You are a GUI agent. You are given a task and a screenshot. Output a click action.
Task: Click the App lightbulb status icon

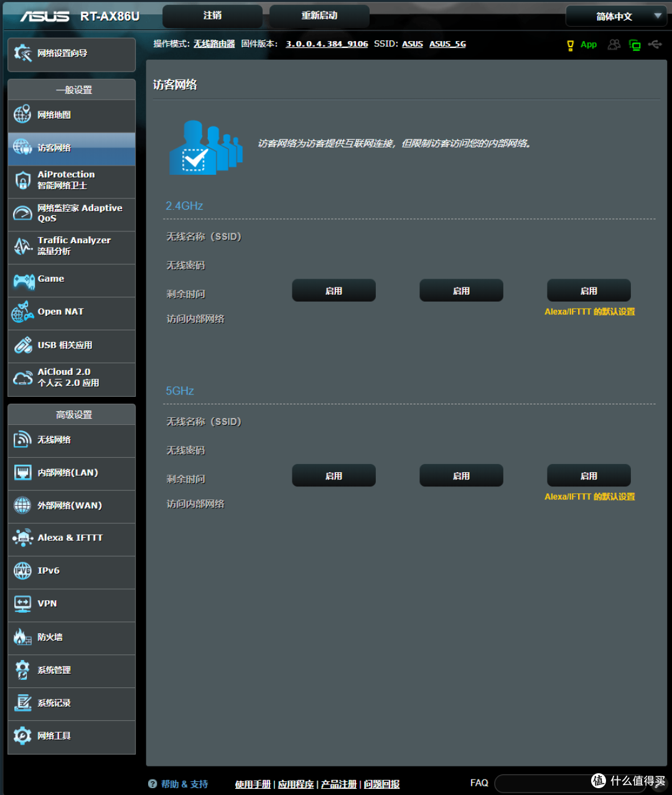pyautogui.click(x=570, y=45)
